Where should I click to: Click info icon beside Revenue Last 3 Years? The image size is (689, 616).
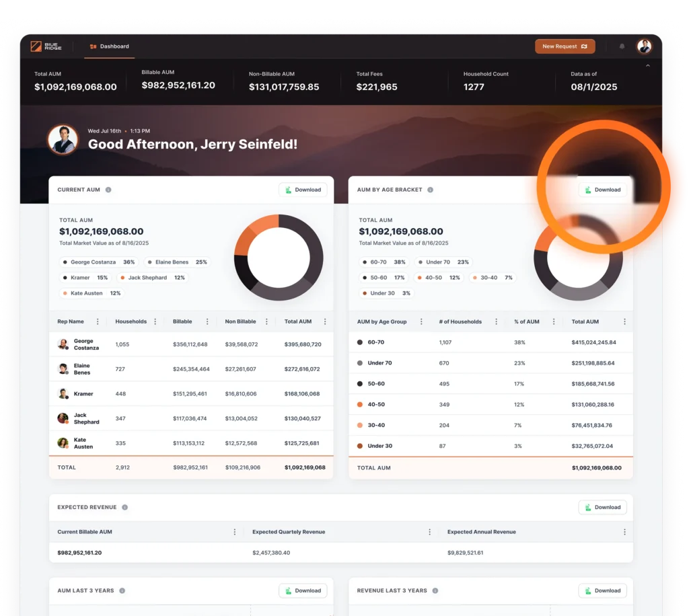(x=435, y=590)
